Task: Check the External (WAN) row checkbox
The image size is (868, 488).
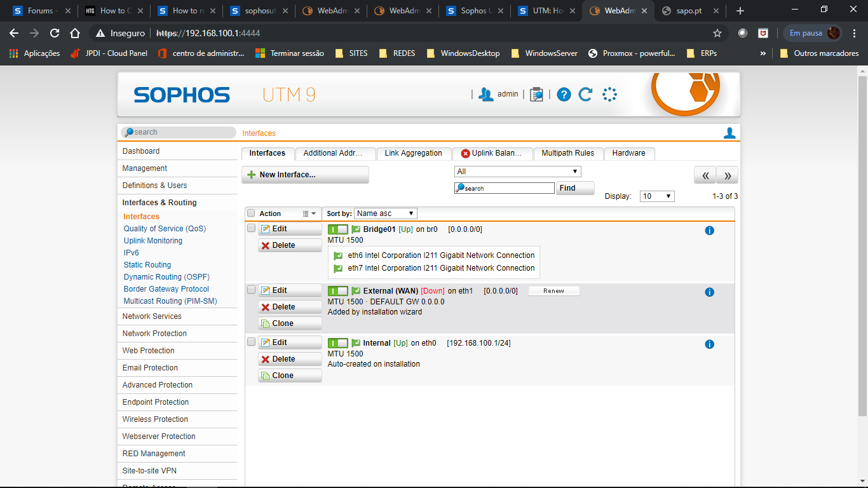Action: pyautogui.click(x=251, y=290)
